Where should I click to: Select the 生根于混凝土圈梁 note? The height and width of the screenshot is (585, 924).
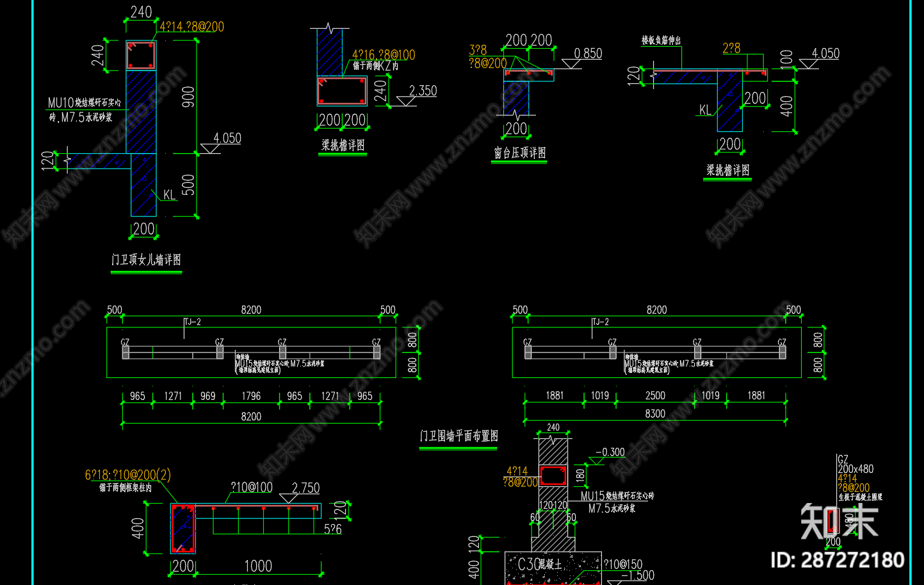tap(860, 497)
